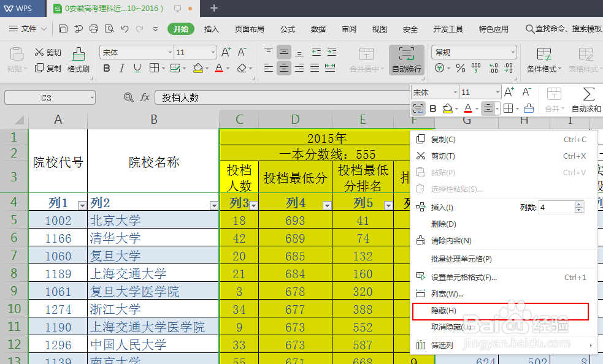Open filter dropdown for 列5 header
603x364 pixels.
point(388,206)
